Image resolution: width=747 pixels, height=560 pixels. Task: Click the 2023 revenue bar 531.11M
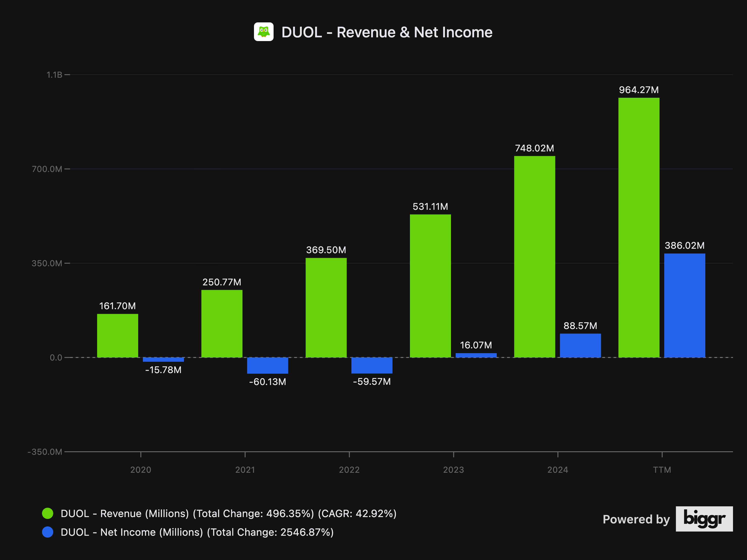tap(430, 286)
